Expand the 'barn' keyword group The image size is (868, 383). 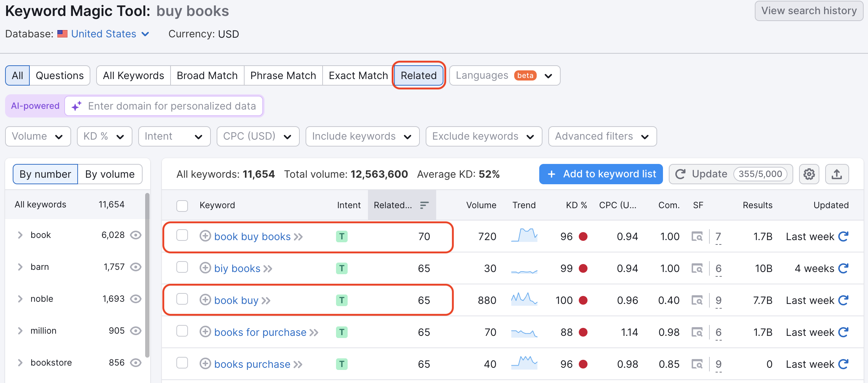20,267
